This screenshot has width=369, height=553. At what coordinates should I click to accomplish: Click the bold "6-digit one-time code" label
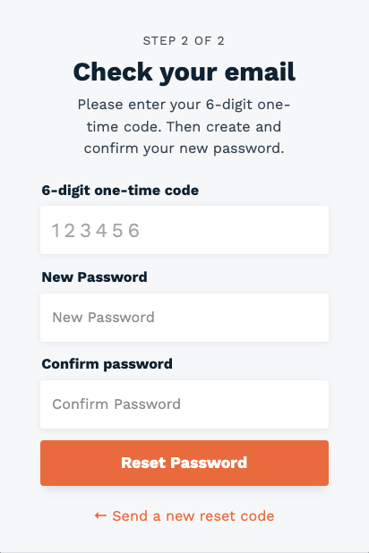coord(120,191)
